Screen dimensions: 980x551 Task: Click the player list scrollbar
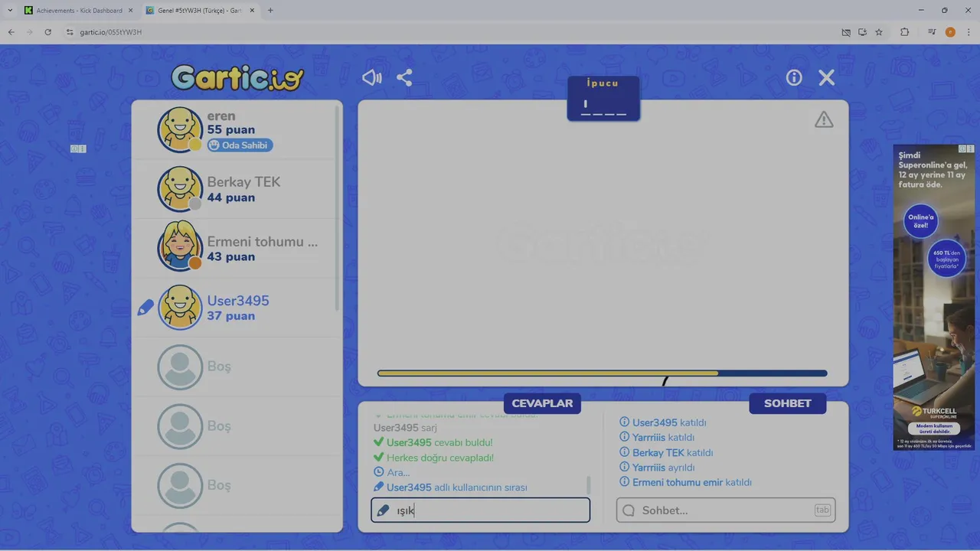pyautogui.click(x=338, y=207)
